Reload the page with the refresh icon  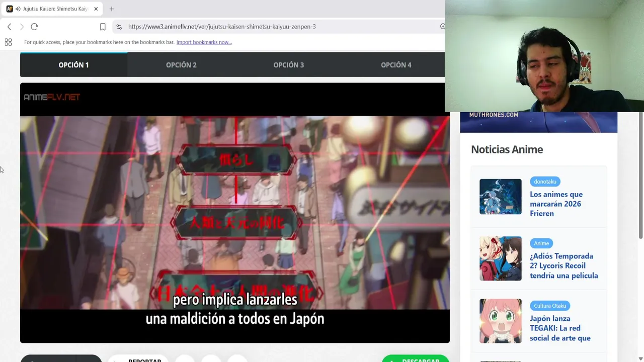[x=34, y=27]
